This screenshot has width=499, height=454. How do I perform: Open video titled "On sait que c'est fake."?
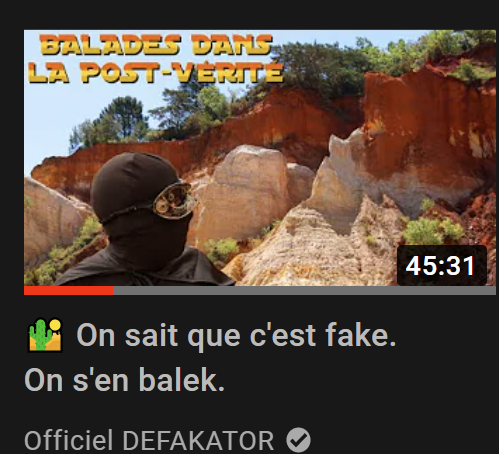click(236, 335)
